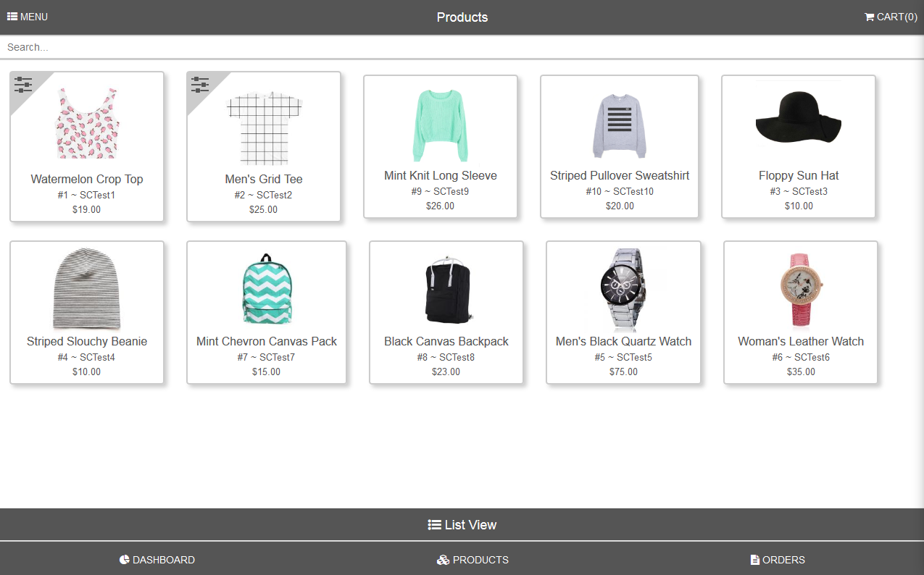Viewport: 924px width, 575px height.
Task: Click the 'Men's Grid Tee' product name
Action: pyautogui.click(x=264, y=179)
